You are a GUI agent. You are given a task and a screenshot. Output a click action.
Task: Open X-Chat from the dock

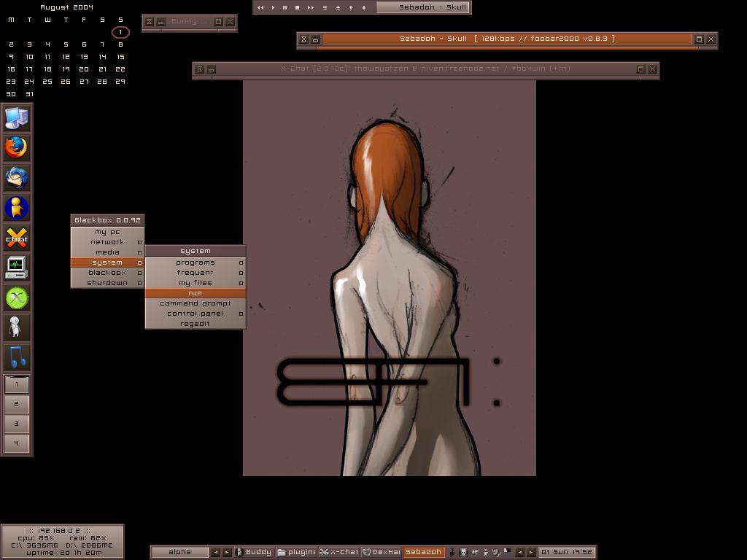(17, 238)
